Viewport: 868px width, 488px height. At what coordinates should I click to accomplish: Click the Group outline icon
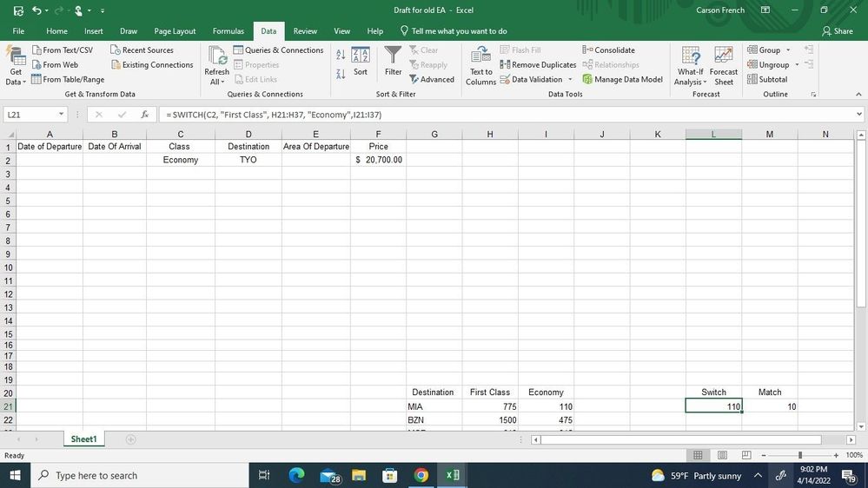(x=752, y=49)
